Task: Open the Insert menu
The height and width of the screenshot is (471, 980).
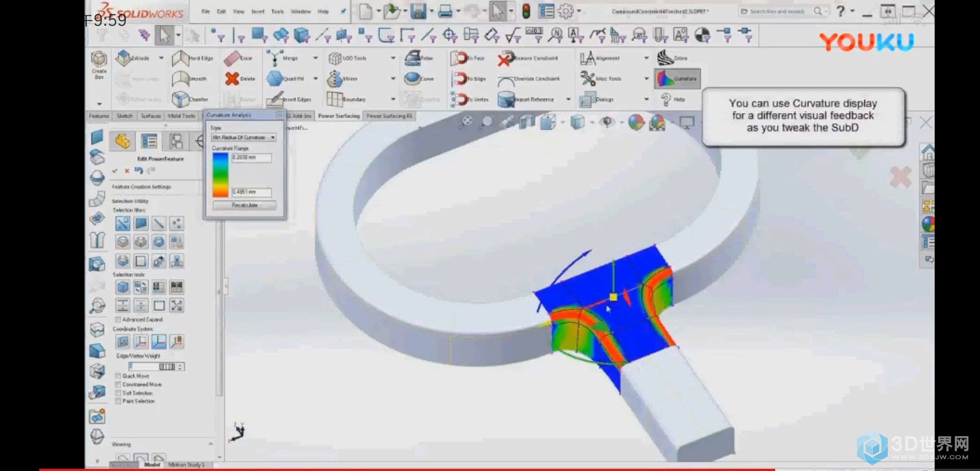Action: click(258, 11)
